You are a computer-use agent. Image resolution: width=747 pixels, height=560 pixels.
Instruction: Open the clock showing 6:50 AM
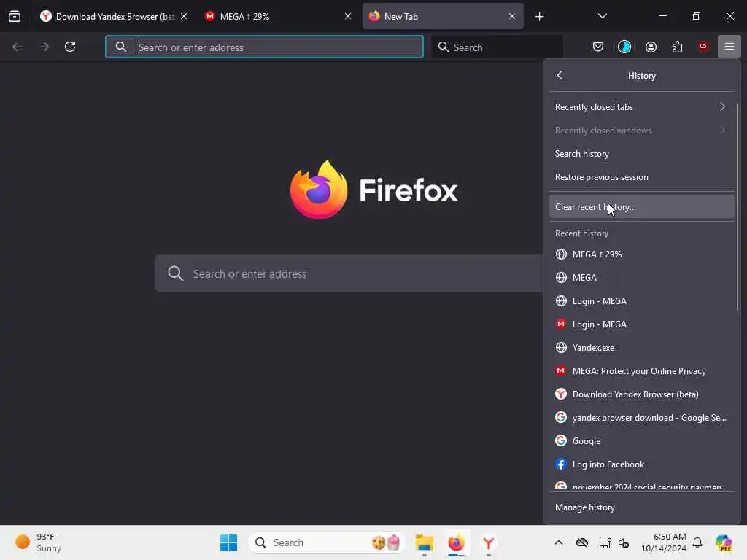tap(664, 542)
